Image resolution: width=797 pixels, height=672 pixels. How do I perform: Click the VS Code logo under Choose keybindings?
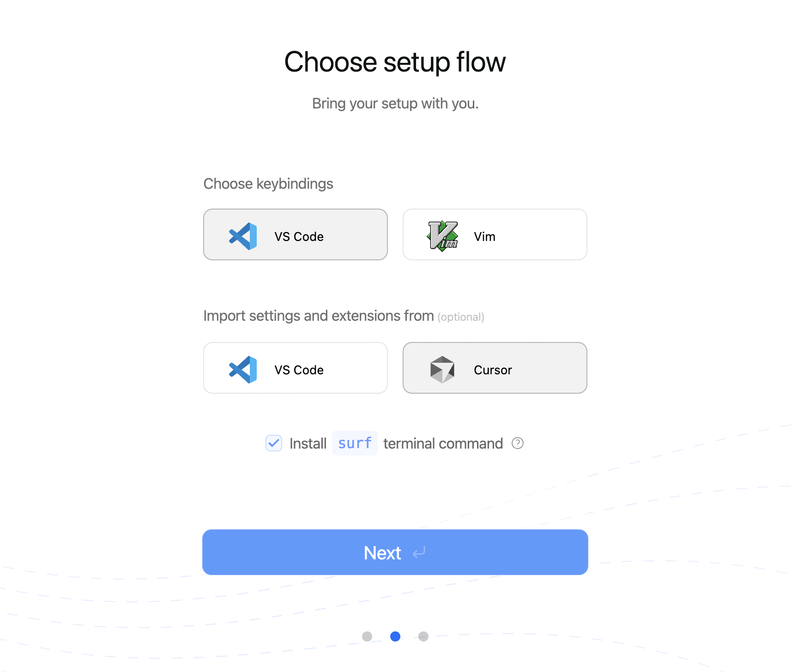click(243, 236)
